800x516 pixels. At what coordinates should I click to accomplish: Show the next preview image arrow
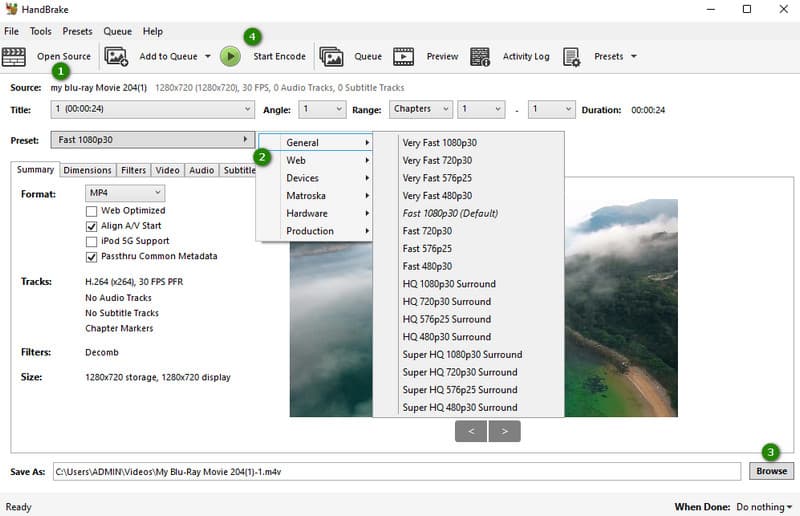pyautogui.click(x=505, y=431)
